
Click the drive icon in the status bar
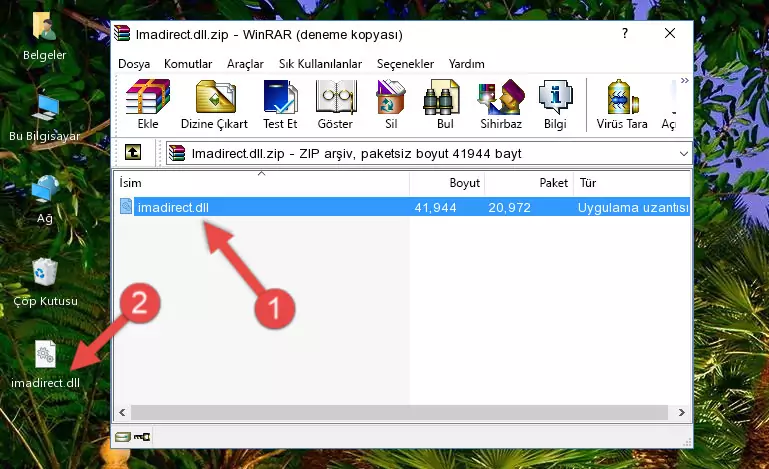click(x=123, y=437)
